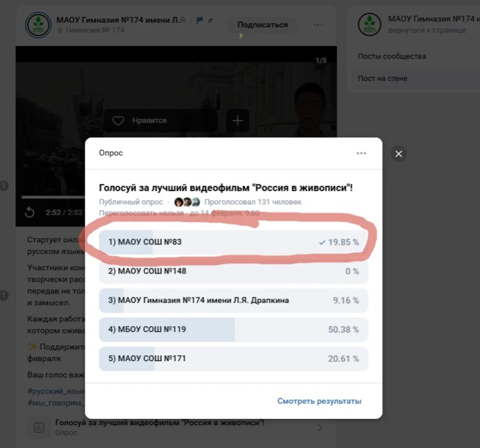Click the #мы_говорим hashtag

tap(56, 402)
